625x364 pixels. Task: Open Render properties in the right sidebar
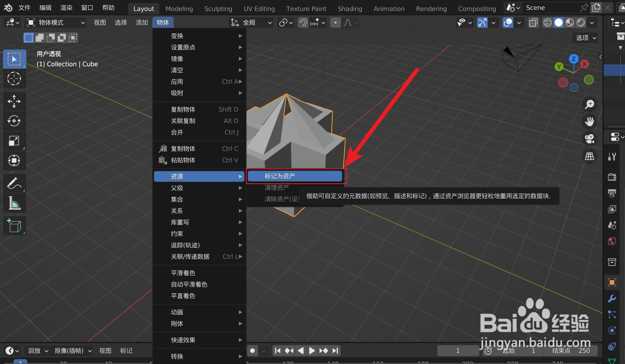(612, 177)
